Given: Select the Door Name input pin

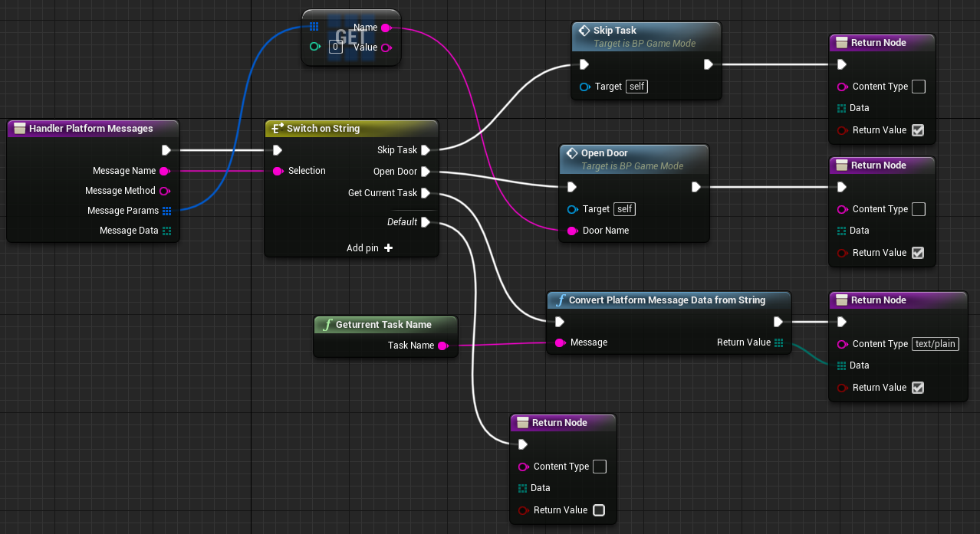Looking at the screenshot, I should (x=571, y=231).
